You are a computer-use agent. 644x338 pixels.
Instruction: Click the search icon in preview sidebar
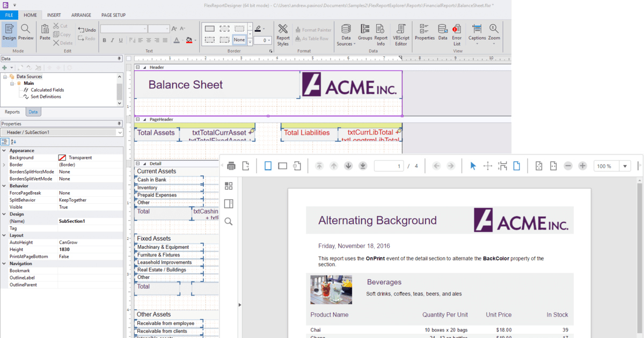(229, 222)
